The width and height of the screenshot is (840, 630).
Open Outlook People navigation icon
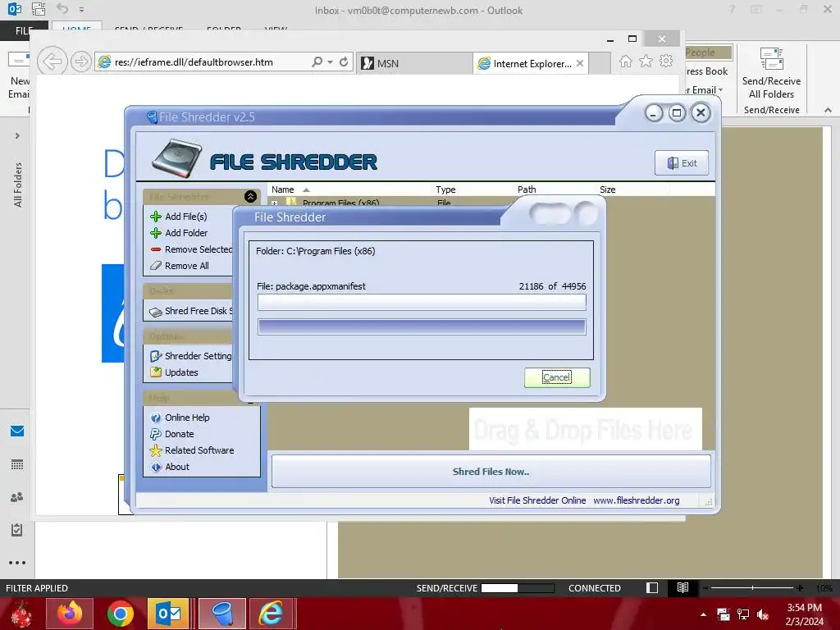coord(17,497)
